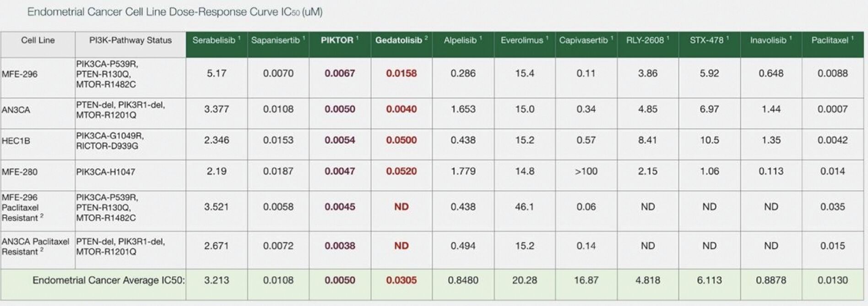Screen dimensions: 868x306
Task: Click the Everolimus 46.1 value
Action: pyautogui.click(x=524, y=207)
